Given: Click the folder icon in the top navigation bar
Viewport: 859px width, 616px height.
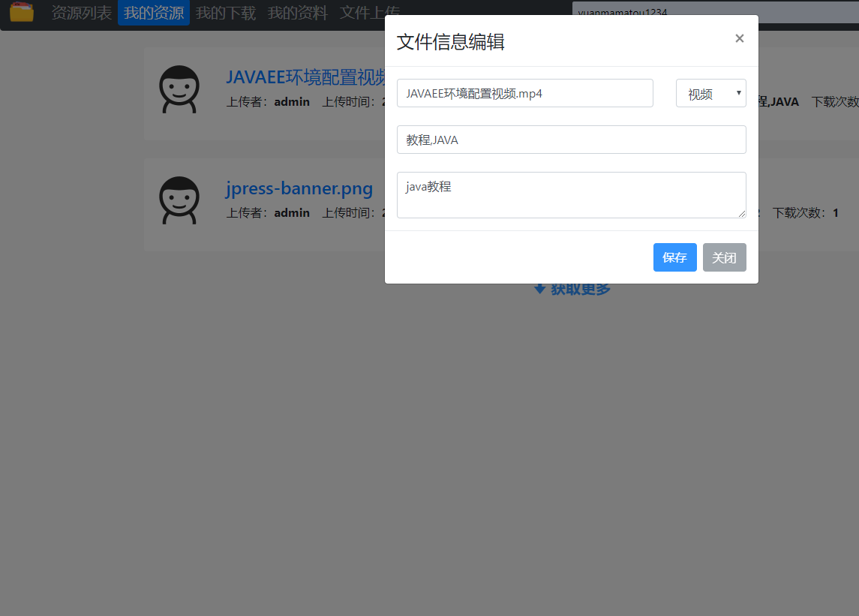Looking at the screenshot, I should click(21, 12).
